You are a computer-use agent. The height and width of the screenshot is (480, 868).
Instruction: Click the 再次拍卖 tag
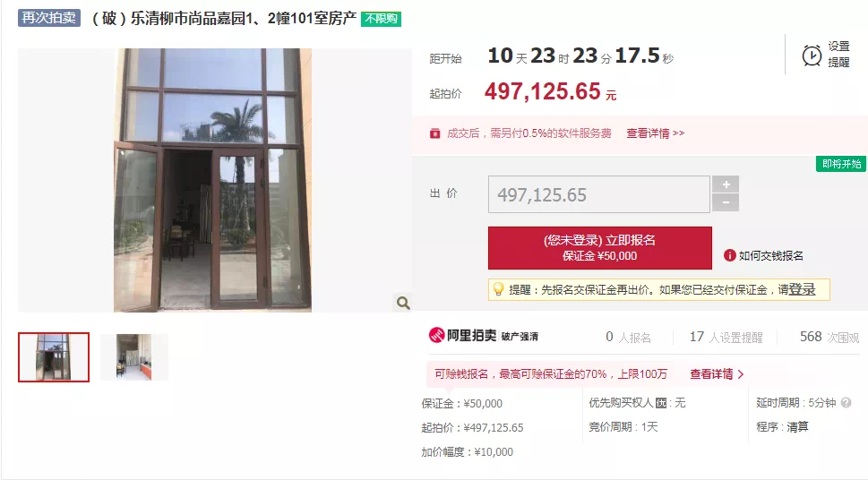[49, 18]
